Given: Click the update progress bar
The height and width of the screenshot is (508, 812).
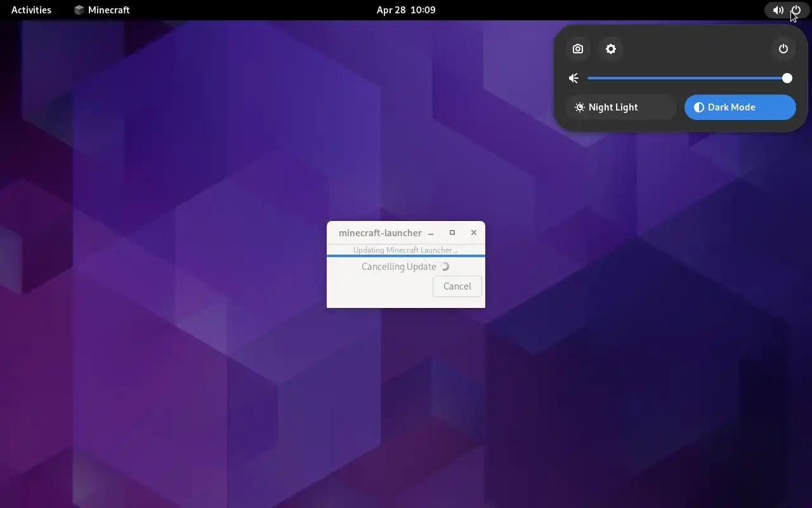Looking at the screenshot, I should [x=406, y=256].
